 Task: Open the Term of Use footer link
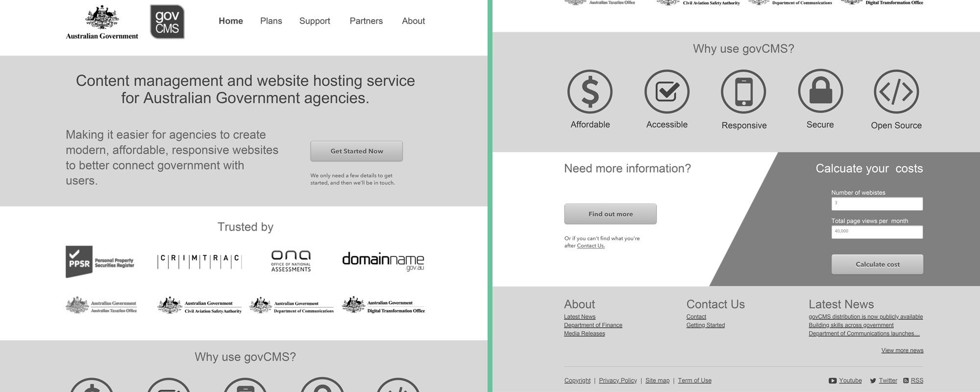(694, 381)
